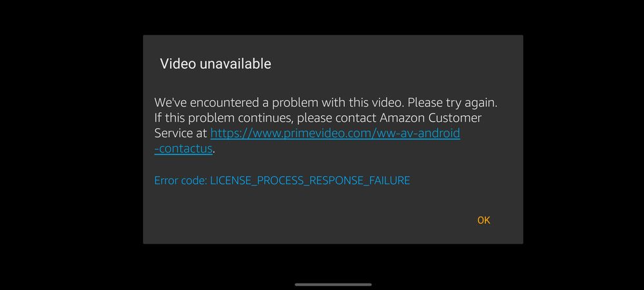644x290 pixels.
Task: Tap the black backdrop left of the dialog
Action: pos(72,140)
